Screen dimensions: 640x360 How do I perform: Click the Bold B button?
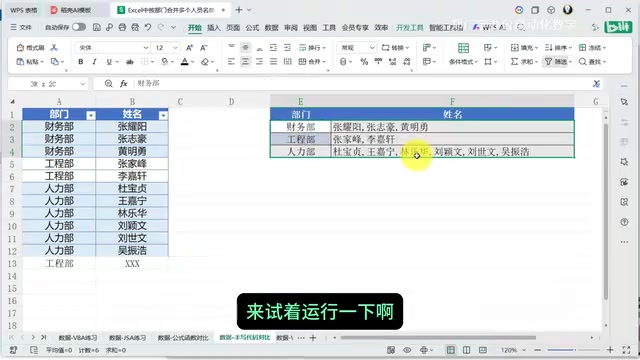80,62
